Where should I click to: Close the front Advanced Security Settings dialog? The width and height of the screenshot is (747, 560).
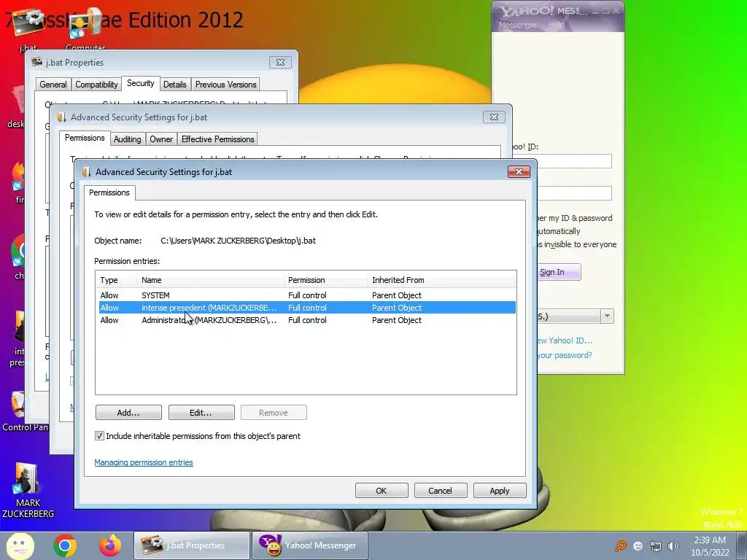pos(519,171)
